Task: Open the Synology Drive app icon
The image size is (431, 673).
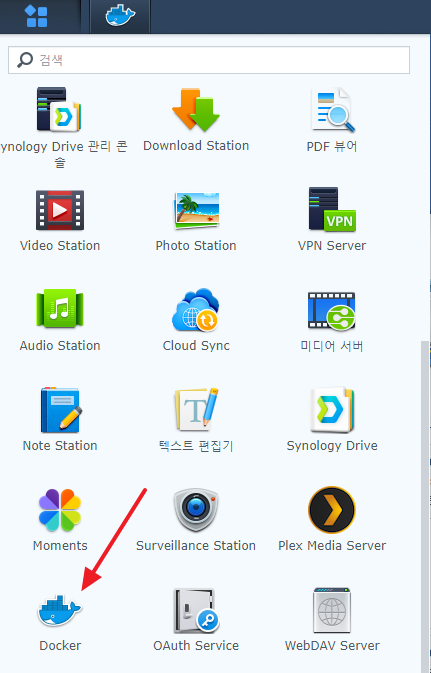Action: tap(332, 410)
